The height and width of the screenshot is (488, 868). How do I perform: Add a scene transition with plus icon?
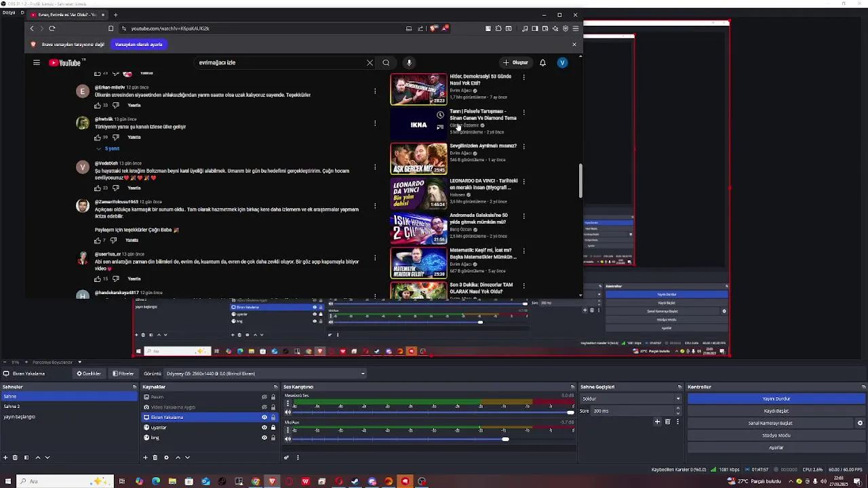[657, 422]
